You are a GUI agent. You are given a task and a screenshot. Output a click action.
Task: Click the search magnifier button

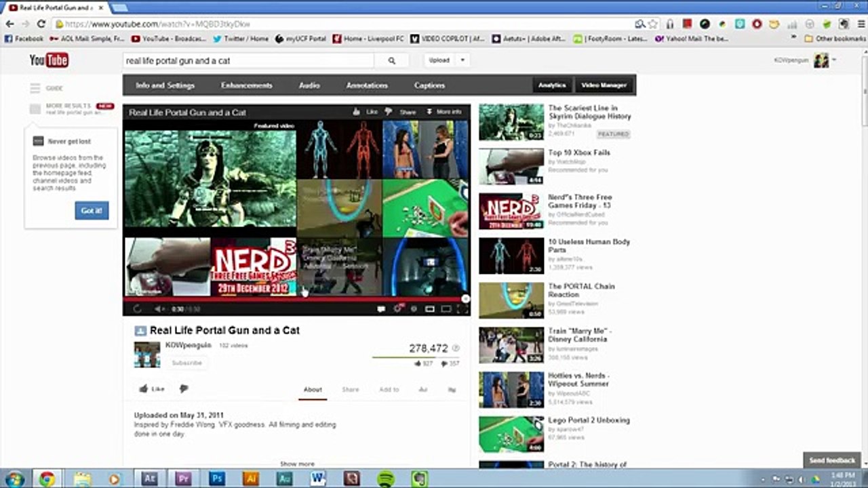(x=391, y=60)
